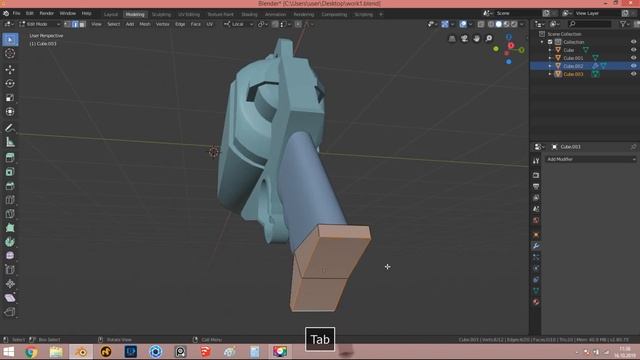Hide Cube.003 in the outliner
This screenshot has height=360, width=640.
coord(633,74)
